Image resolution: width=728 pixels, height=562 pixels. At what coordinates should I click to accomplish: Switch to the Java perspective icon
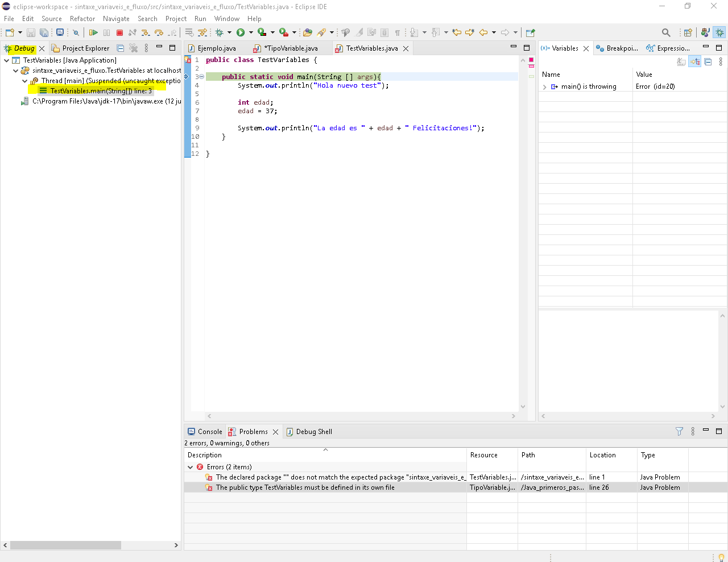pos(705,32)
